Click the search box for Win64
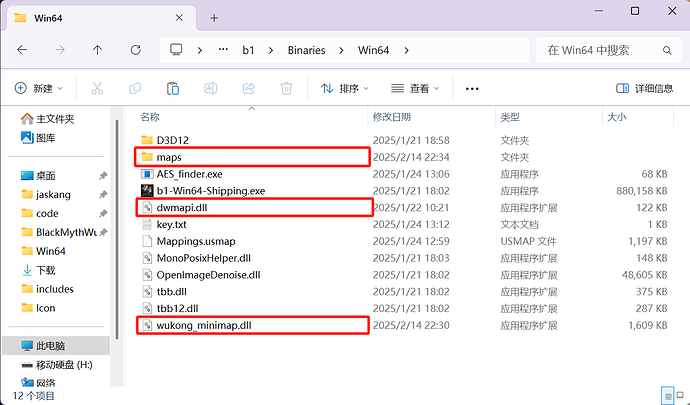This screenshot has width=690, height=405. click(608, 50)
